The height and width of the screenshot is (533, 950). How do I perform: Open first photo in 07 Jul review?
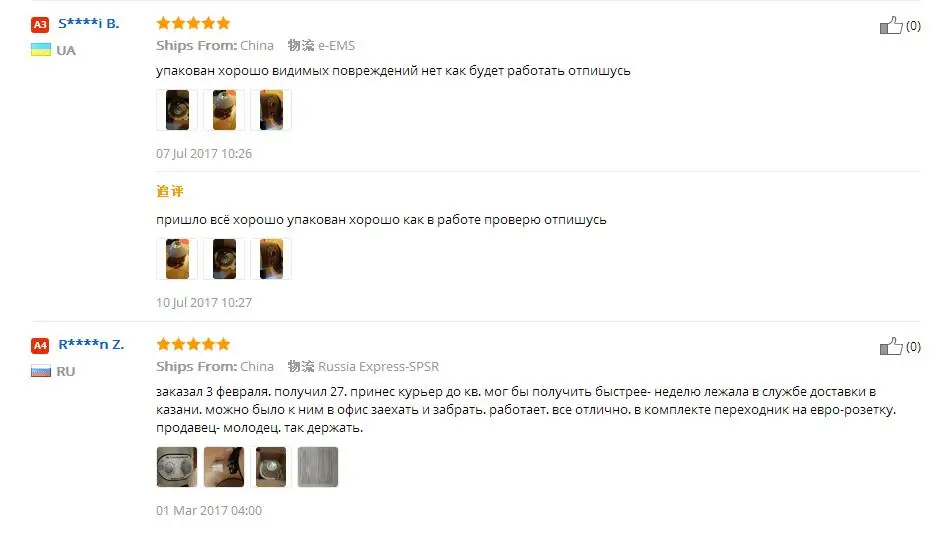click(x=177, y=110)
